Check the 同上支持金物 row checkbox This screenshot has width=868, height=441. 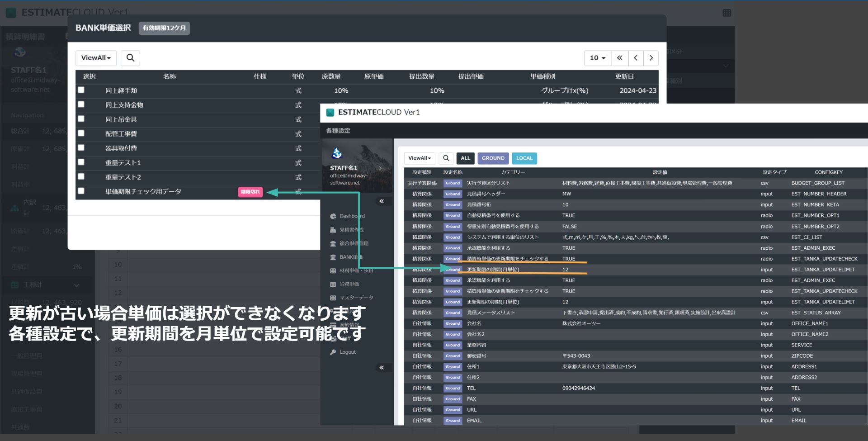click(81, 104)
